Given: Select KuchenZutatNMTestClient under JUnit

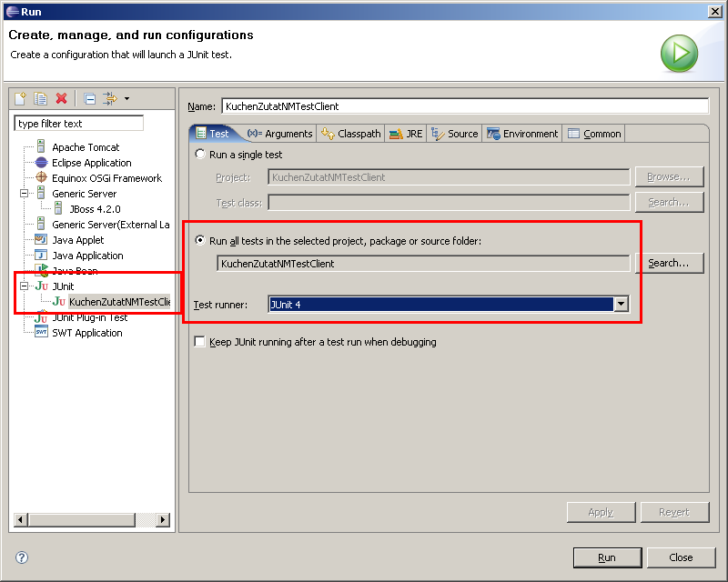Looking at the screenshot, I should tap(119, 302).
